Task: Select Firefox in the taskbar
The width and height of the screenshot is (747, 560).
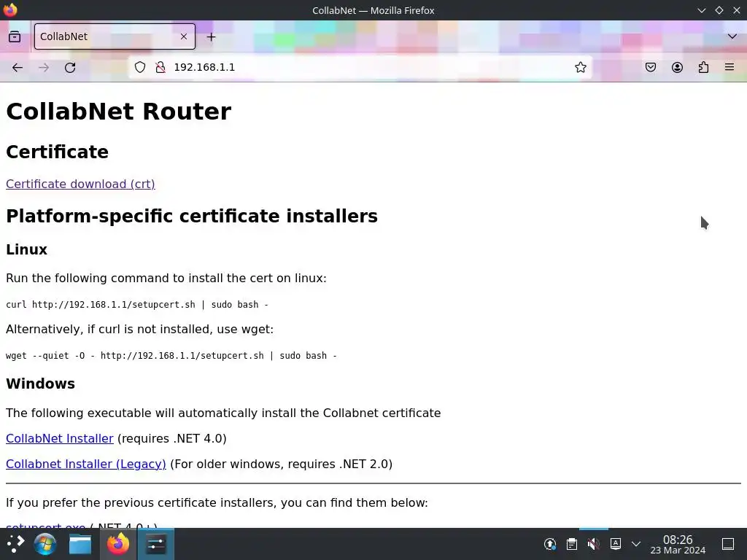Action: tap(117, 544)
